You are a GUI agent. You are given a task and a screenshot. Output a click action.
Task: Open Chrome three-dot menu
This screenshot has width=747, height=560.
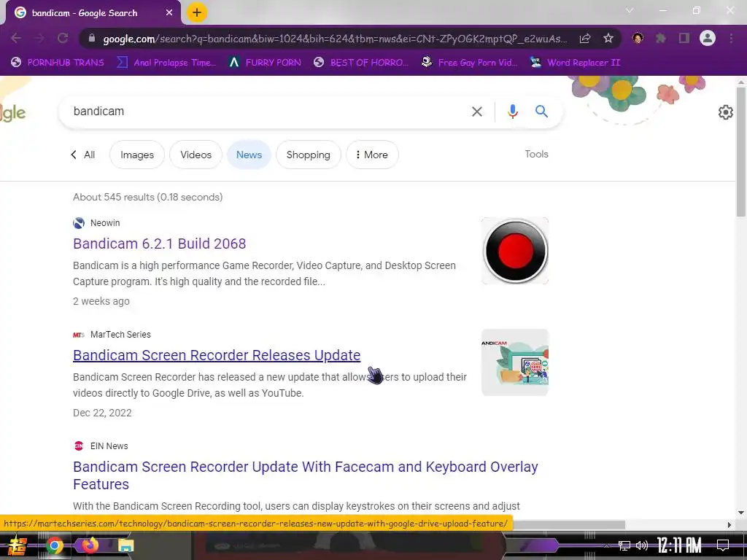click(x=731, y=38)
